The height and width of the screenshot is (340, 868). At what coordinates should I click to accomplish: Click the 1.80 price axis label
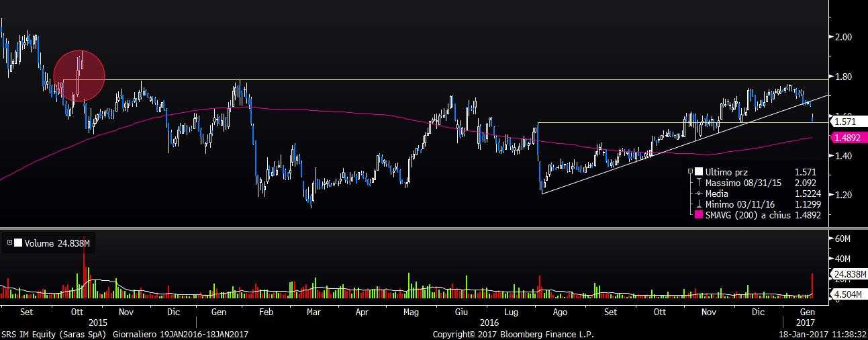tap(842, 77)
